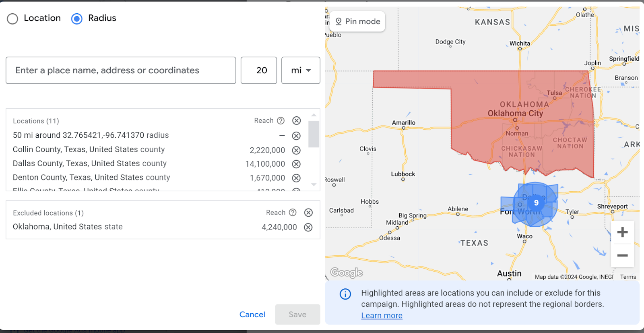The height and width of the screenshot is (333, 644).
Task: Enable Pin mode on the map
Action: tap(357, 21)
